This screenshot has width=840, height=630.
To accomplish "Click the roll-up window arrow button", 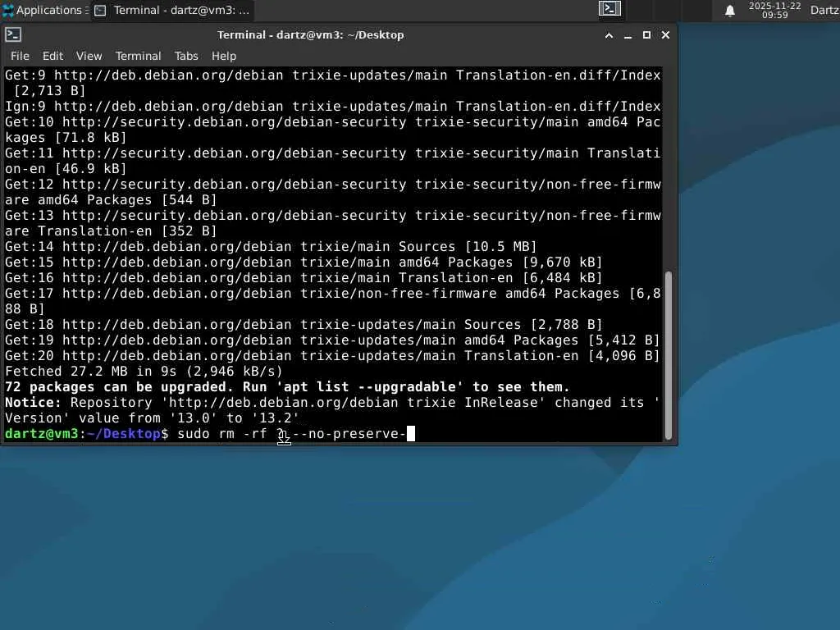I will (609, 35).
